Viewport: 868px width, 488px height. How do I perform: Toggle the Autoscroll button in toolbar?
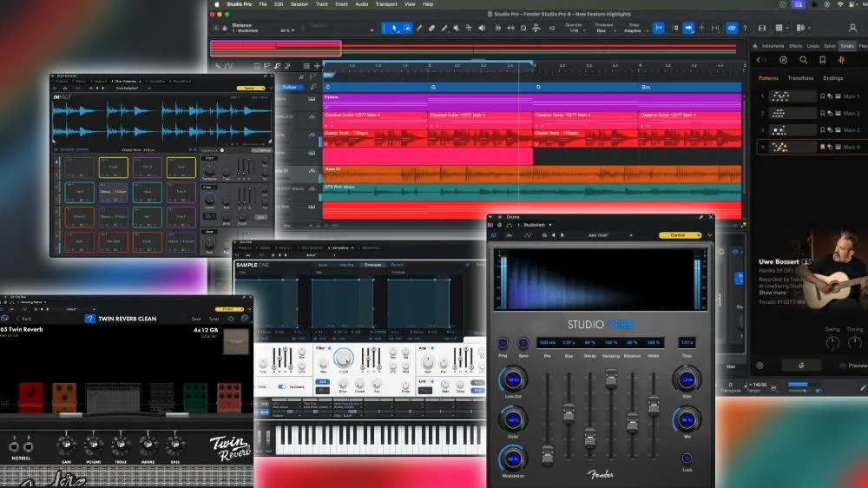[x=688, y=28]
